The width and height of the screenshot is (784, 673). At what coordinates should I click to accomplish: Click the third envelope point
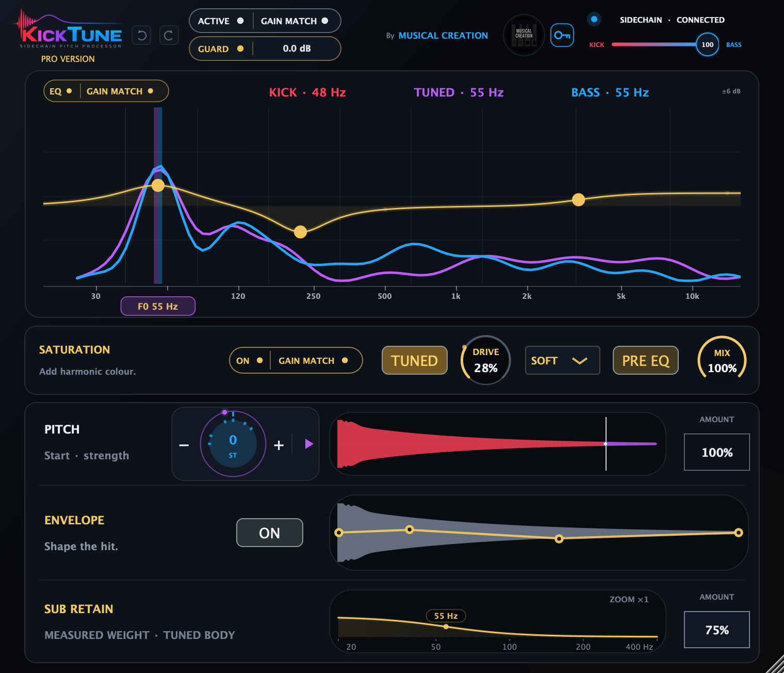(559, 539)
